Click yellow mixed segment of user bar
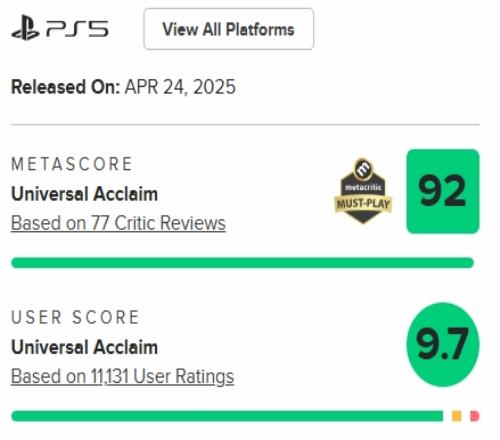This screenshot has width=500, height=440. tap(457, 416)
